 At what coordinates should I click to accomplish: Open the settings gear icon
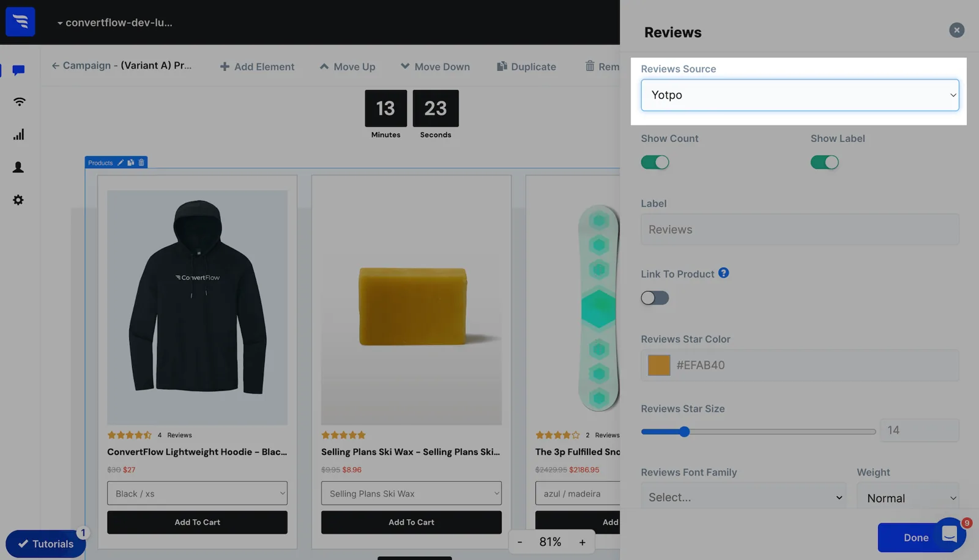pyautogui.click(x=18, y=200)
